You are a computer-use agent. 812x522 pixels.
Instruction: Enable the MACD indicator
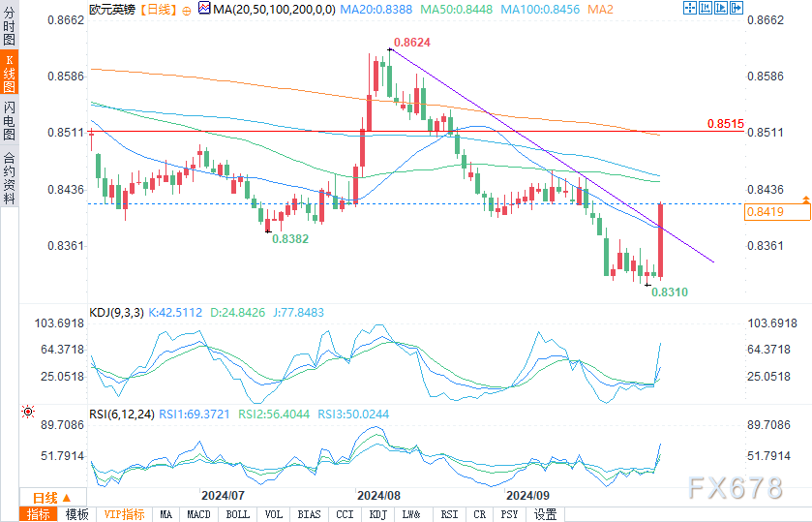(x=198, y=514)
